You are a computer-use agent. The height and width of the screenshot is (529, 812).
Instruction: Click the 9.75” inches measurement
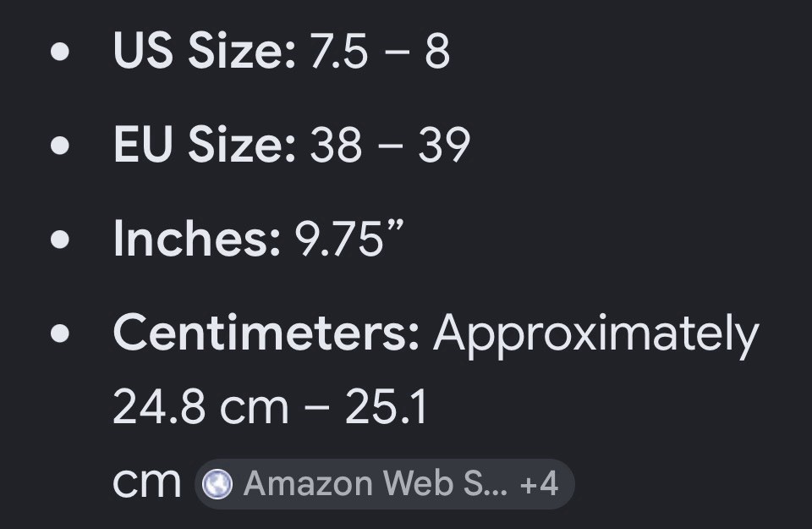349,237
